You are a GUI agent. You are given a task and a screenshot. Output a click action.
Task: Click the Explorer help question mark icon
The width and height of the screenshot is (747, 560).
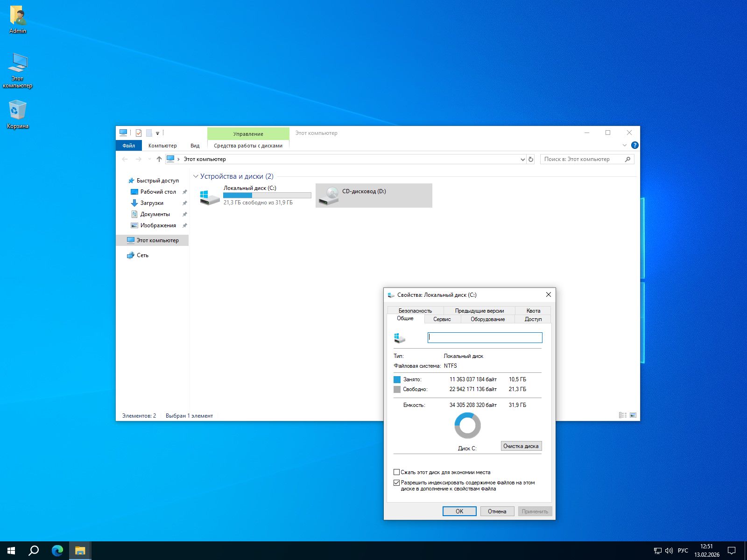click(634, 145)
